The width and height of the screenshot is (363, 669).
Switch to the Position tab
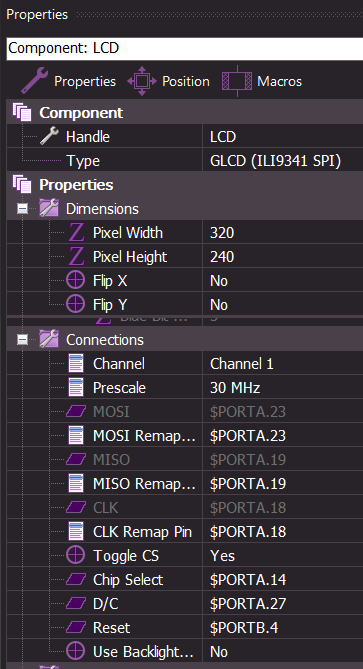click(168, 81)
